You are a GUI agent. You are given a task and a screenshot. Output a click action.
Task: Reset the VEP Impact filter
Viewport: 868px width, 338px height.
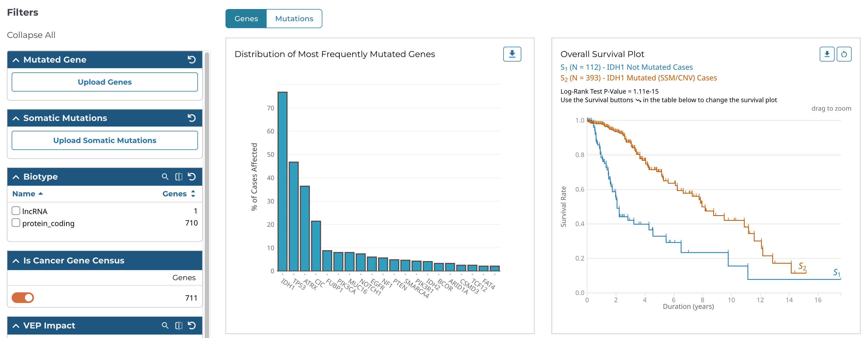click(191, 326)
